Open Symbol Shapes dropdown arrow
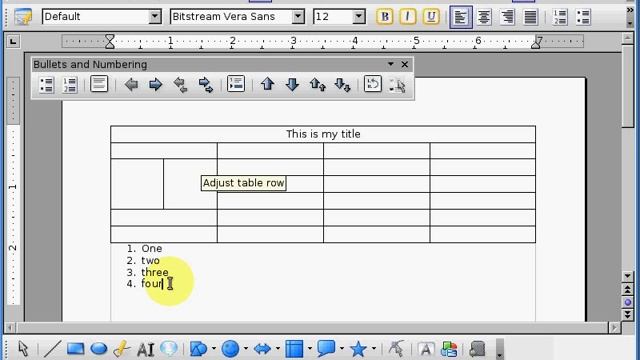640x360 pixels. pos(245,349)
